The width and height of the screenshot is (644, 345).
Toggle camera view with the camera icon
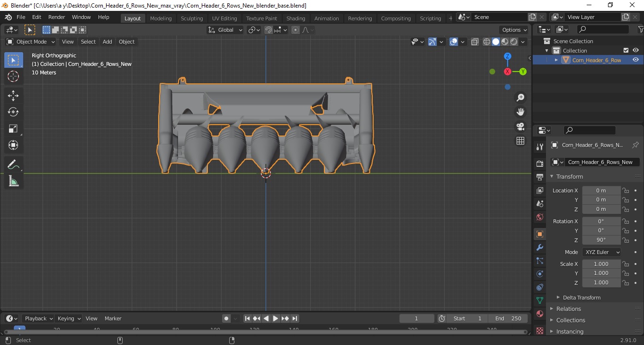pos(520,127)
